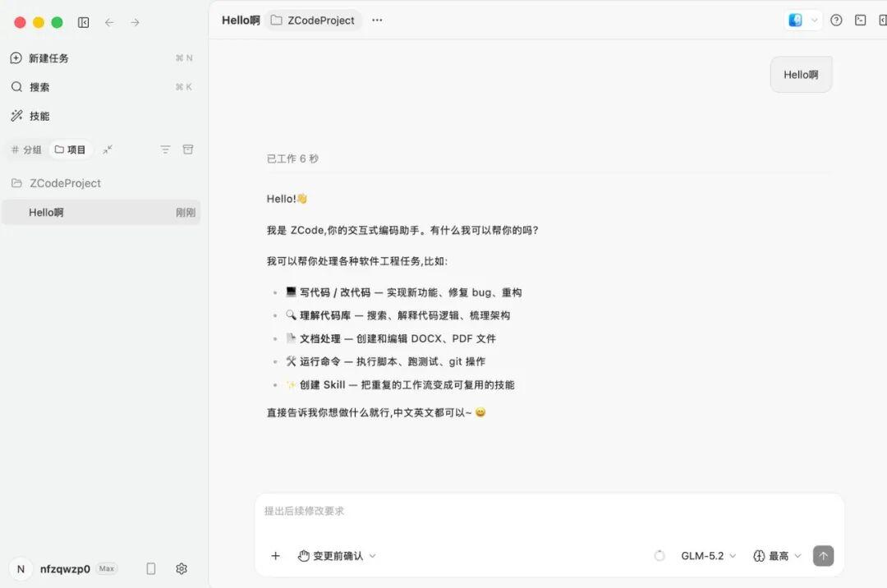Focus the 提出后续修改要求 input field

click(549, 511)
